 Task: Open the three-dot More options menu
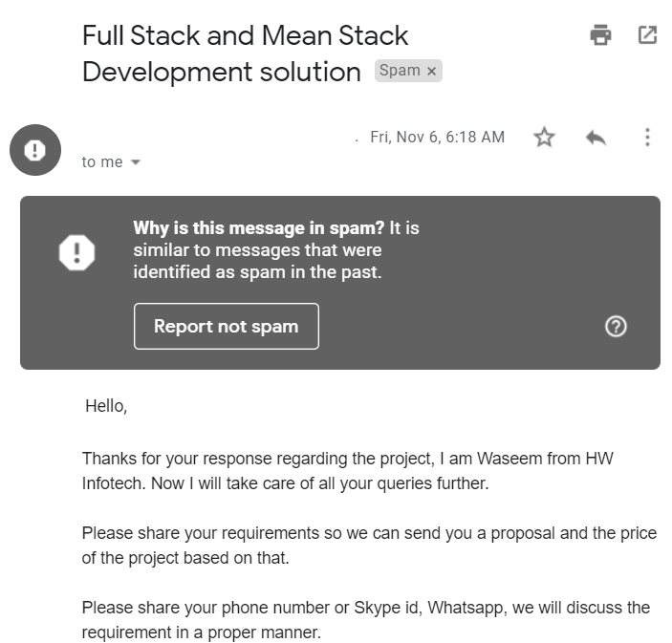click(x=647, y=138)
